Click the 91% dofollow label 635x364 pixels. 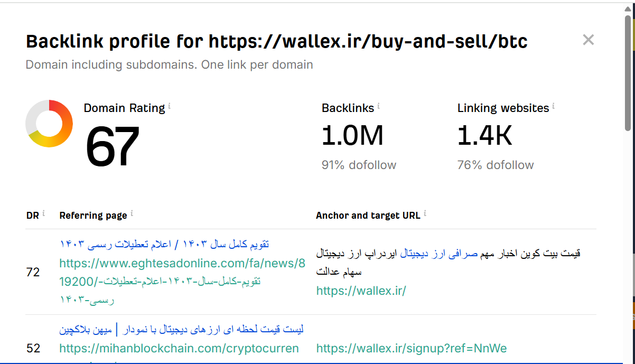click(x=359, y=165)
